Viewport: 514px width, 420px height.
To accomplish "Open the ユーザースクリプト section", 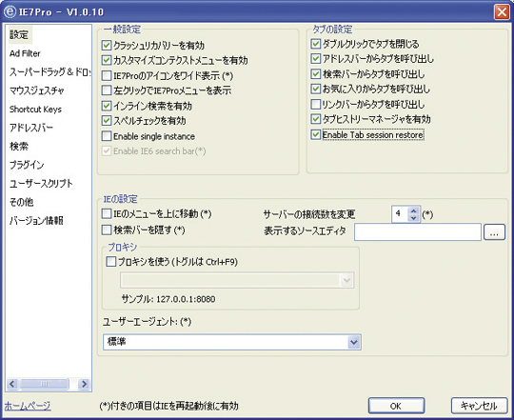I will (41, 183).
